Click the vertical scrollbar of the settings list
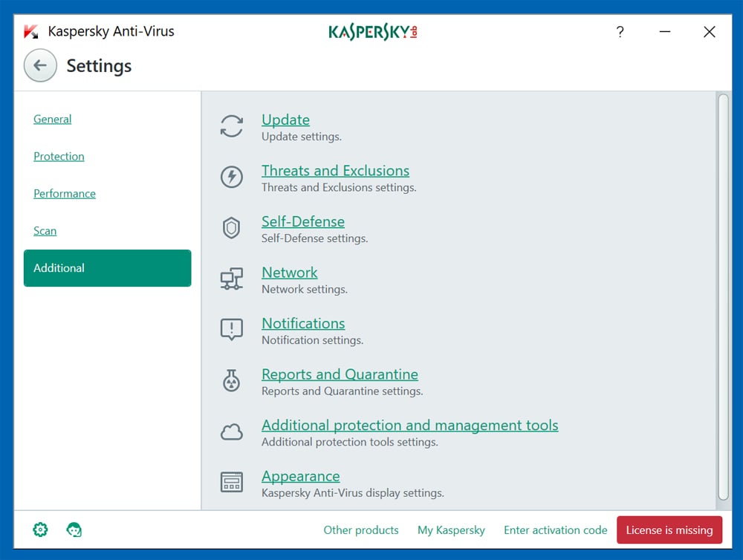The width and height of the screenshot is (743, 560). 723,297
